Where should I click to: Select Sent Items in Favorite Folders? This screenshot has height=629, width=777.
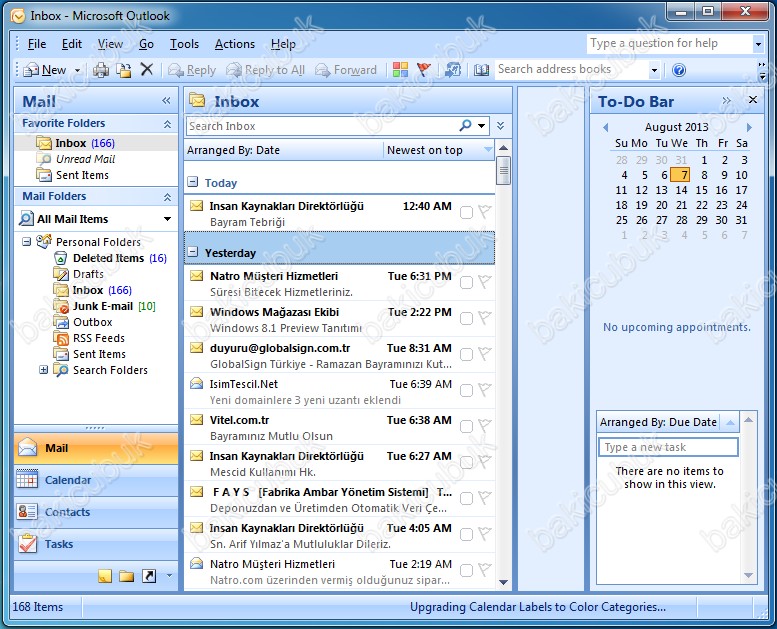pyautogui.click(x=82, y=175)
